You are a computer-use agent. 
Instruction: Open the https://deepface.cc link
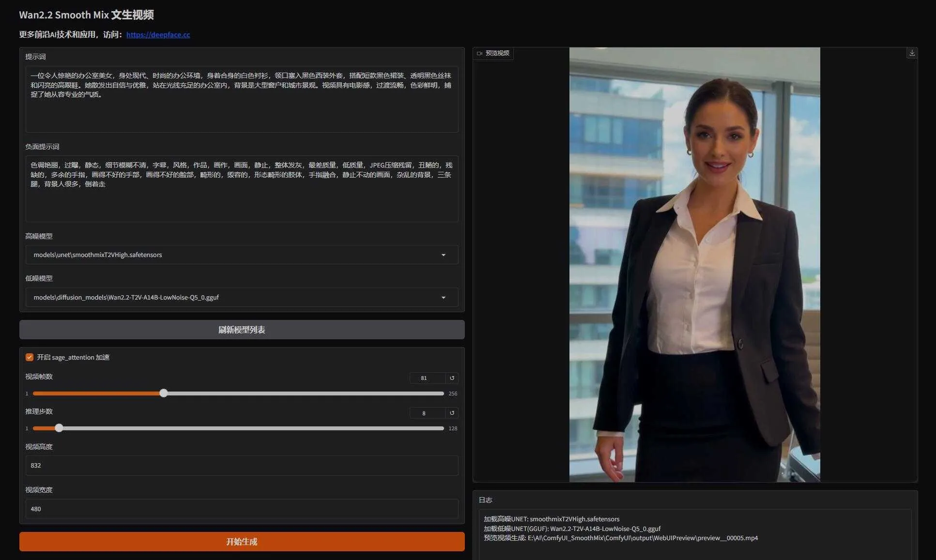(x=158, y=35)
